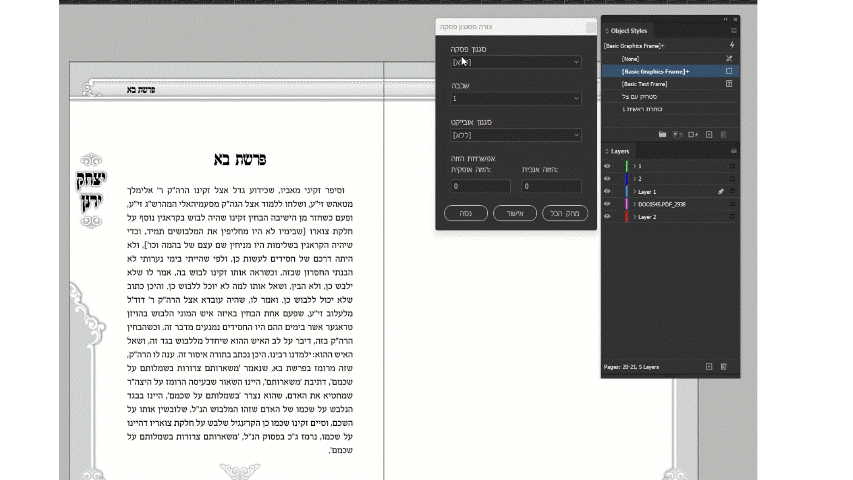Click the selection square for layer 1 (green)

coord(732,166)
